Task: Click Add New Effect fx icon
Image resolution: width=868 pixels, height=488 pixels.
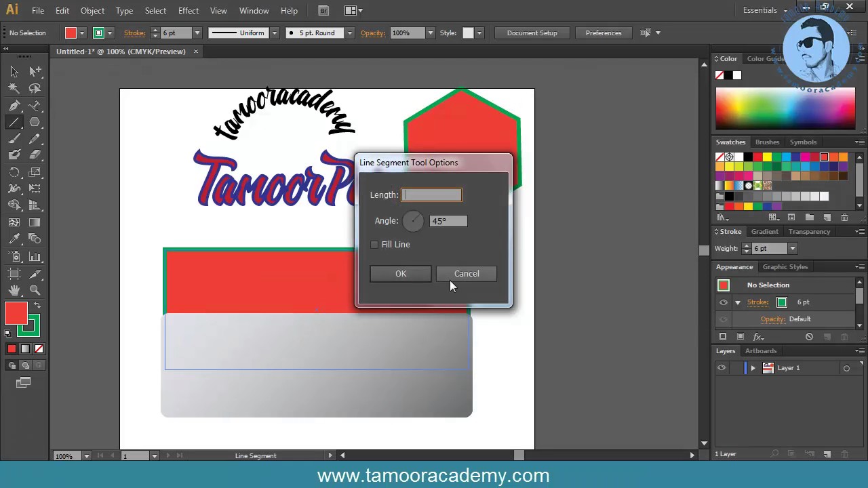Action: 758,337
